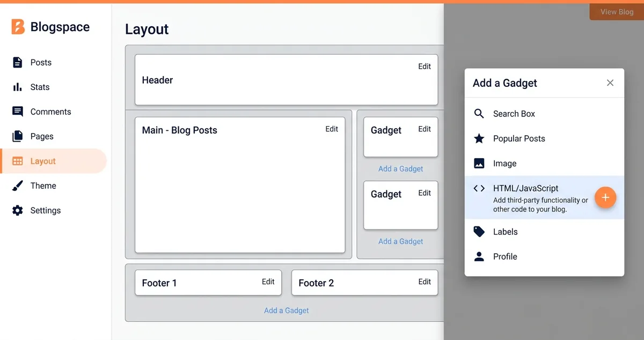Select the Layout menu item
This screenshot has height=340, width=644.
pos(54,161)
